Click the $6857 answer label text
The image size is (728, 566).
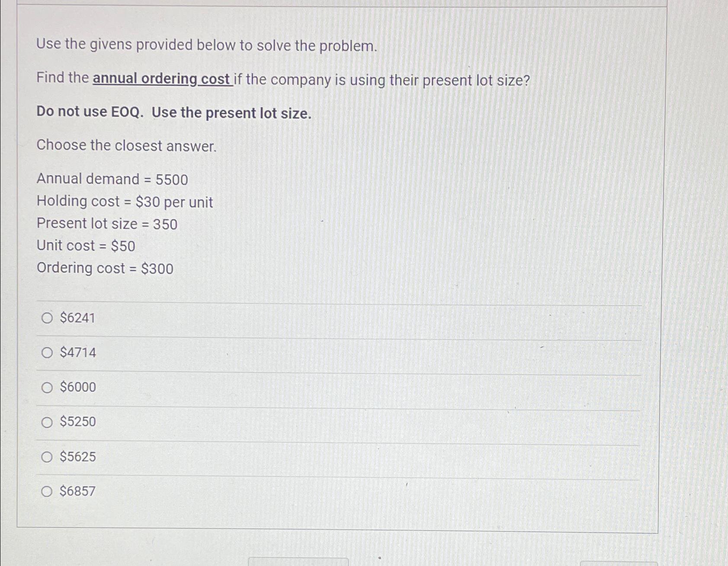click(x=77, y=492)
